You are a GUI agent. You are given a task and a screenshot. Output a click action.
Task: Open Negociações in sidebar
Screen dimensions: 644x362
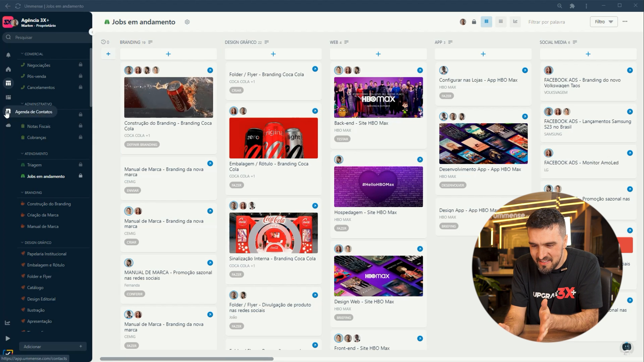pyautogui.click(x=39, y=65)
